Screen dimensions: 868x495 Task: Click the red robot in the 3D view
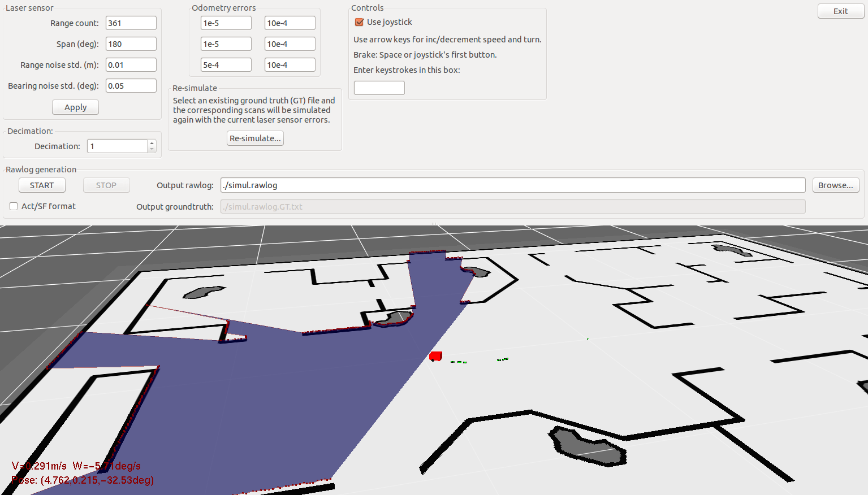coord(435,356)
